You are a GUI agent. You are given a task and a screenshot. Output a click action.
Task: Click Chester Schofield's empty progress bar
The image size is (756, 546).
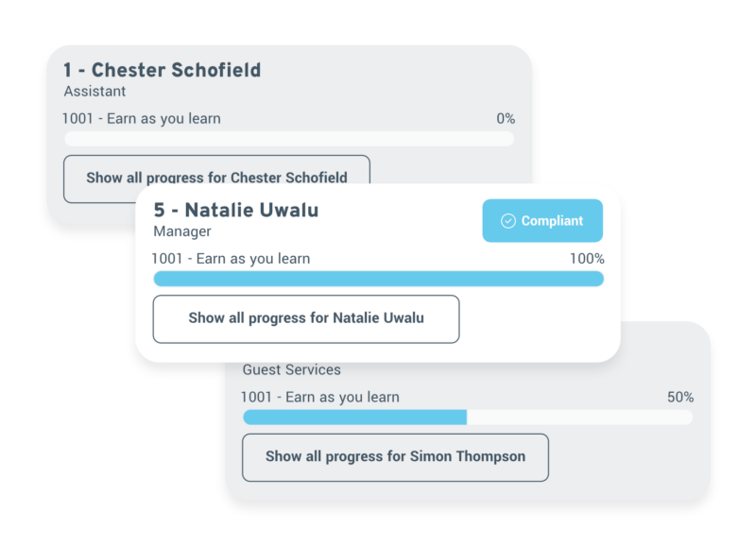[289, 139]
